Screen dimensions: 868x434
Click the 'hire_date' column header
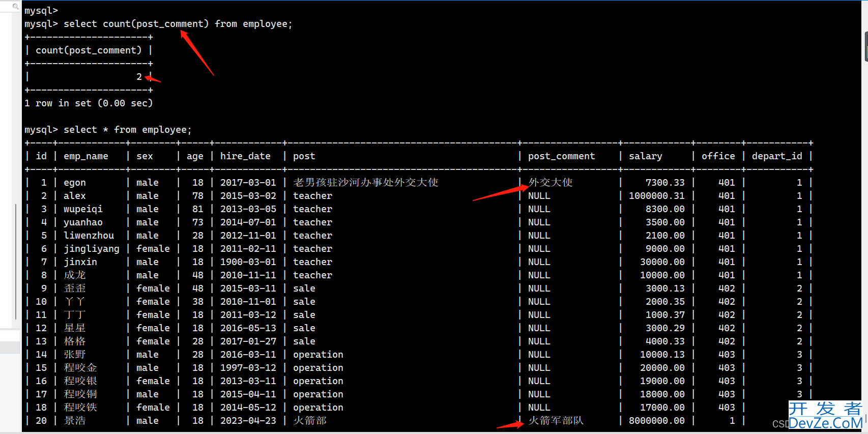coord(245,156)
